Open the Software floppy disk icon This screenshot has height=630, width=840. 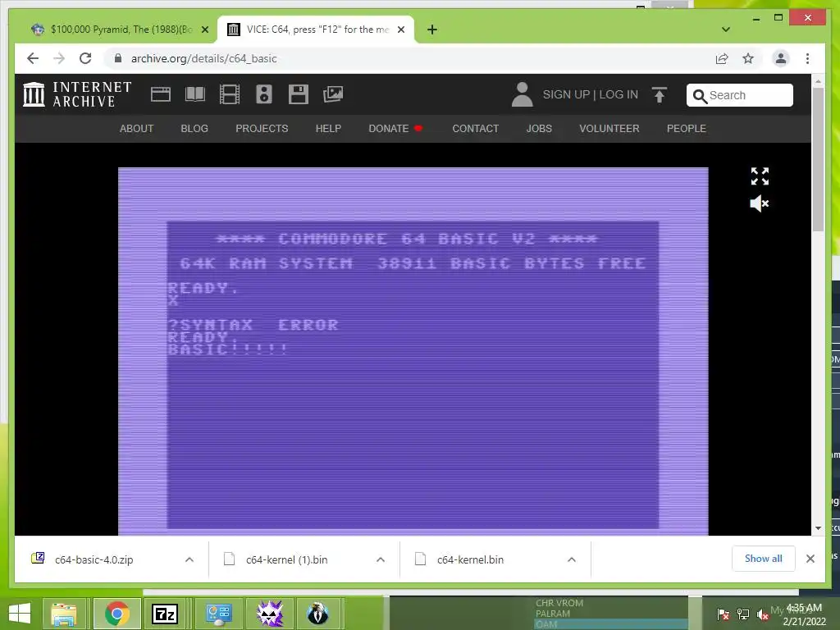click(x=299, y=94)
